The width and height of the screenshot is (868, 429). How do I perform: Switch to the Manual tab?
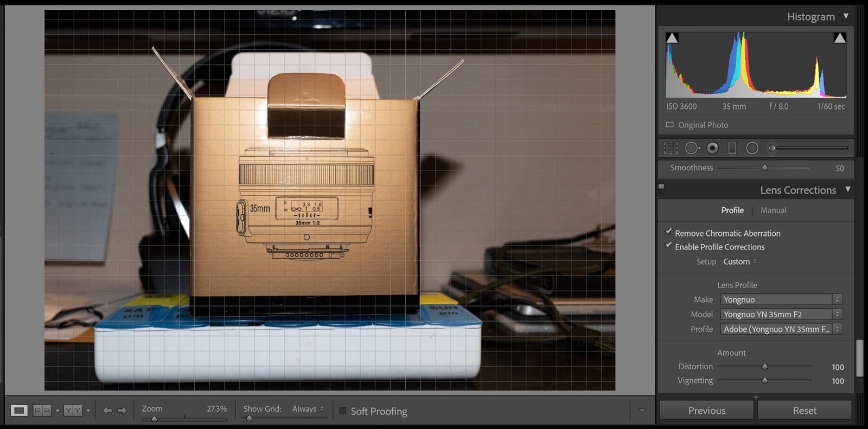coord(773,210)
